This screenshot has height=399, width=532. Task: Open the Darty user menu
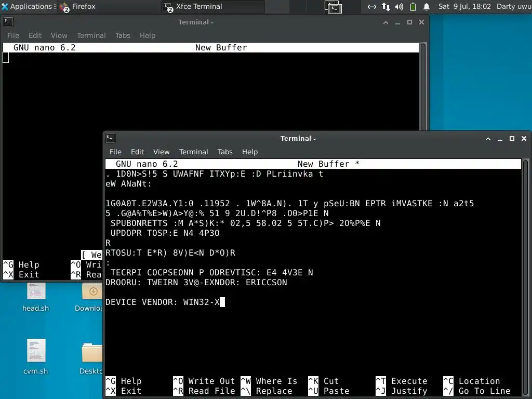pyautogui.click(x=514, y=6)
